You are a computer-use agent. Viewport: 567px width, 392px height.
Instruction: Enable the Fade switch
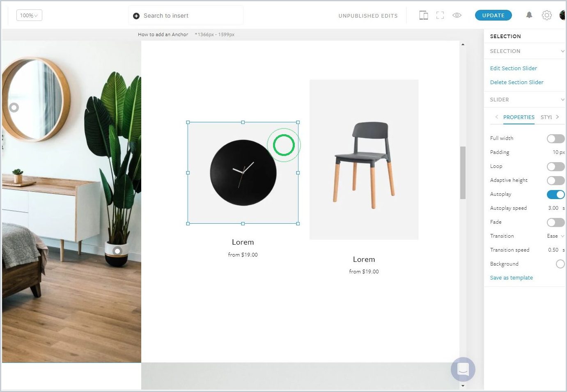(x=556, y=222)
